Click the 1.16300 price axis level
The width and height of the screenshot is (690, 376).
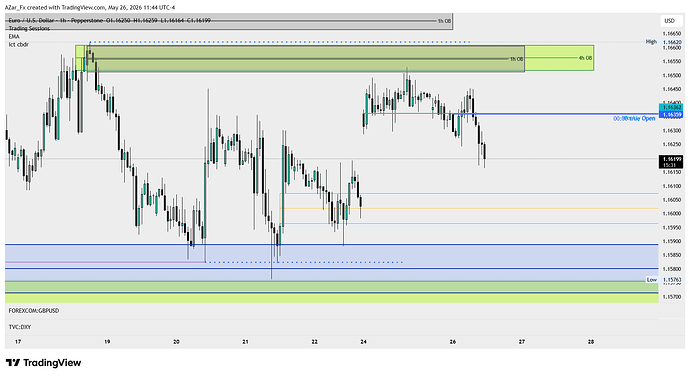tap(672, 131)
